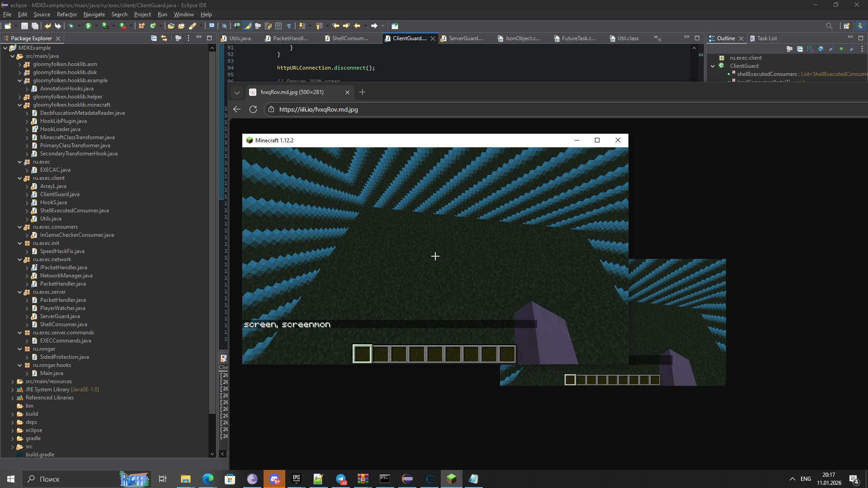The height and width of the screenshot is (488, 868).
Task: Toggle Hide Non-Public Members green dot
Action: [x=841, y=49]
